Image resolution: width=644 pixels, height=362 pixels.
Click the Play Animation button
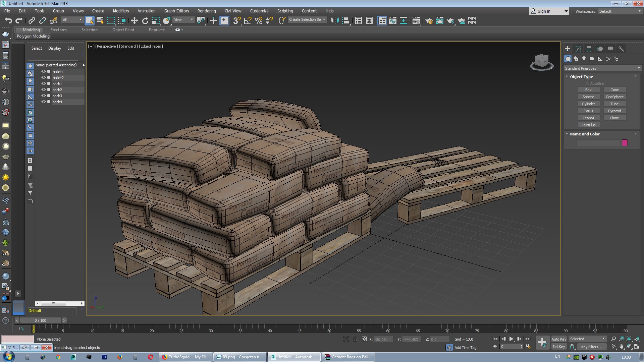pos(511,339)
